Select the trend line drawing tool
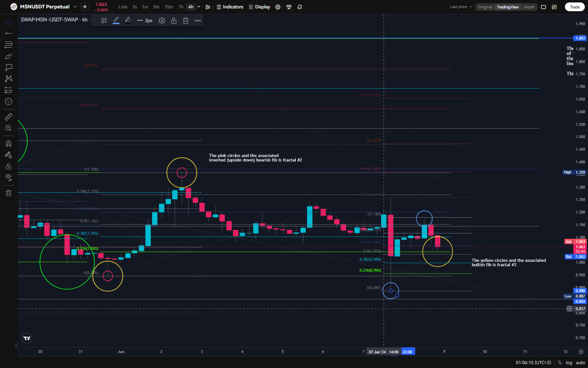The image size is (588, 368). click(9, 33)
